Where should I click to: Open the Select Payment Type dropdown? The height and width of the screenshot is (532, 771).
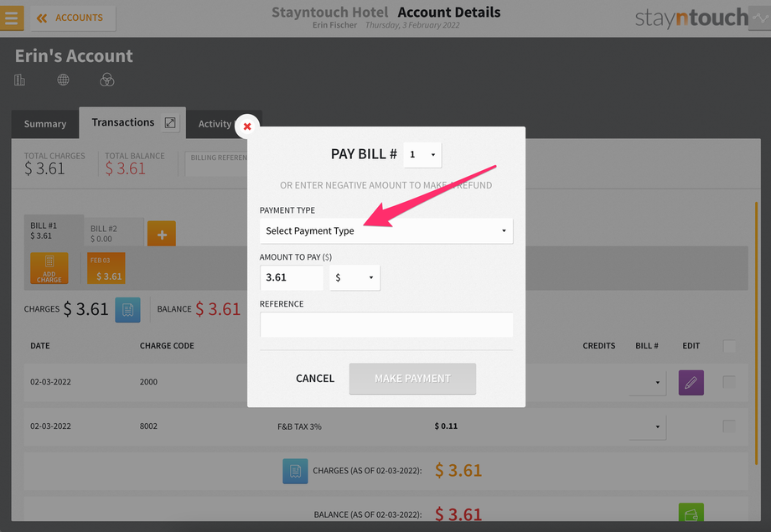click(386, 230)
